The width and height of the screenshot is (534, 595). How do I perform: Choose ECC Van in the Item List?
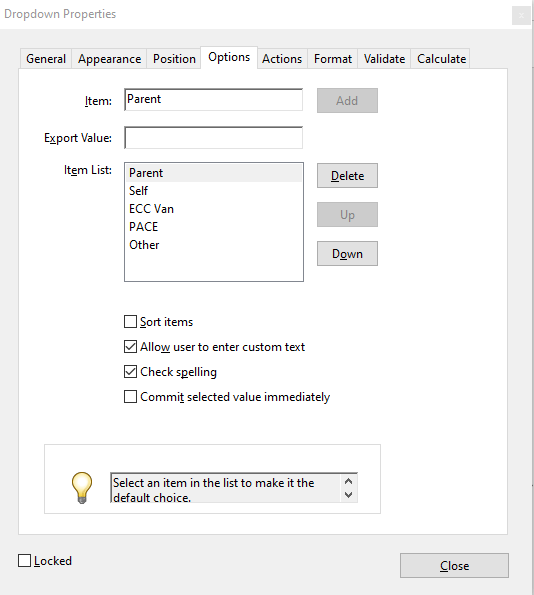pyautogui.click(x=214, y=209)
